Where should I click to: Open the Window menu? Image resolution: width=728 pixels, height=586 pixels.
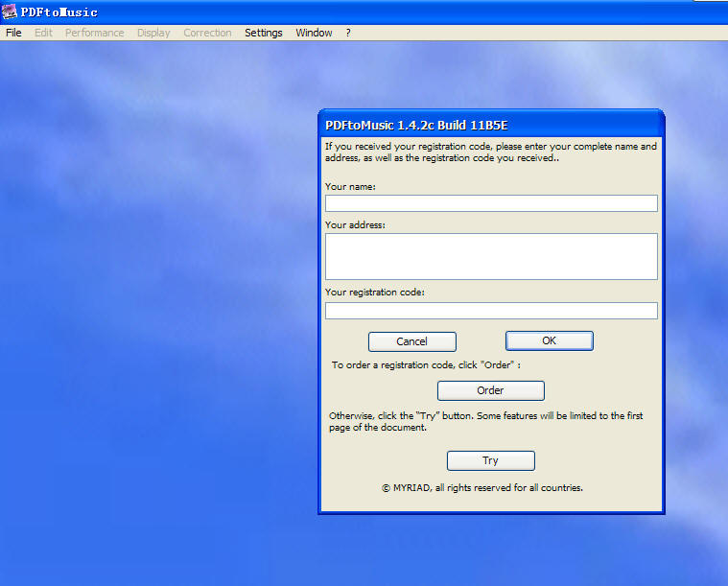[314, 33]
